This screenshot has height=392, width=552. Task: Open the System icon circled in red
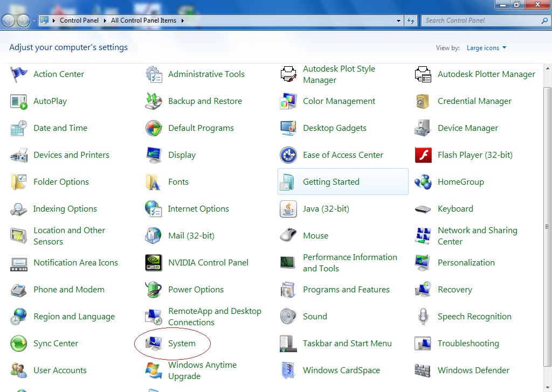(x=154, y=344)
